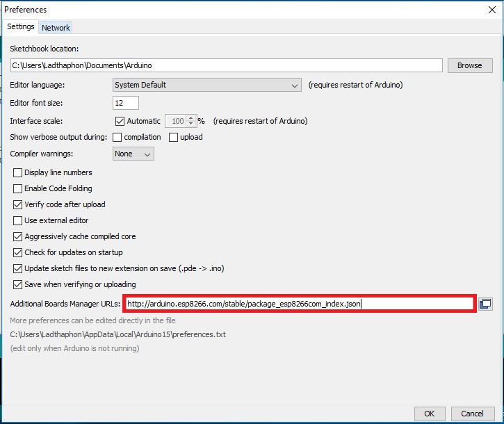This screenshot has width=504, height=424.
Task: Toggle Automatic interface scale checkbox
Action: (x=120, y=121)
